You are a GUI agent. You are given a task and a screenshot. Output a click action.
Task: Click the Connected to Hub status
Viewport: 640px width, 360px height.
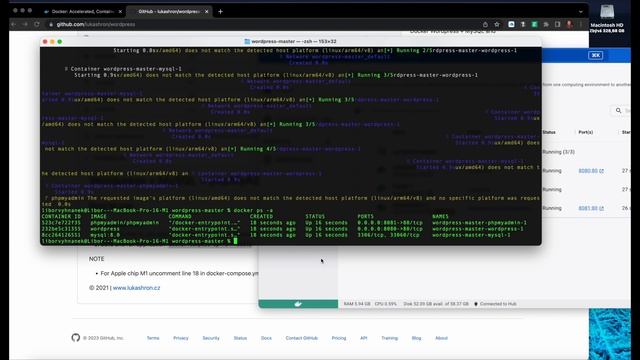tap(495, 304)
